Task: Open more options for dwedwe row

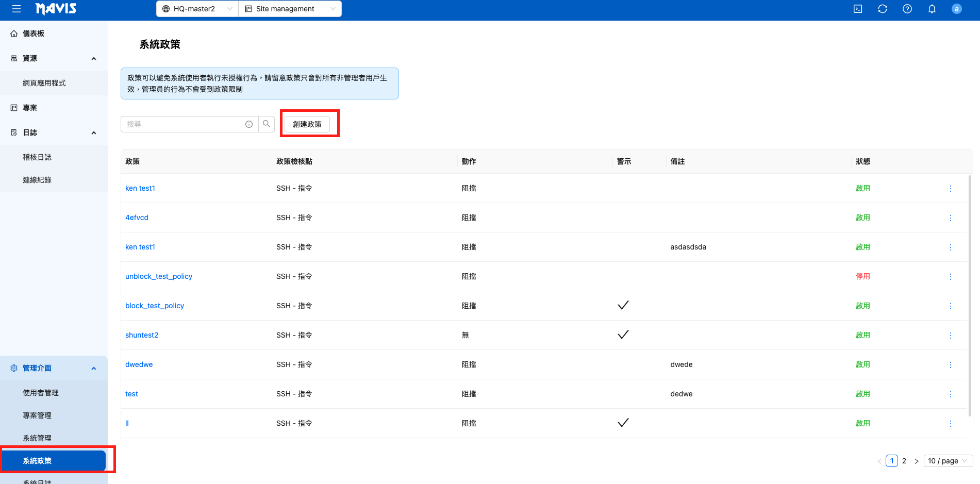Action: pyautogui.click(x=951, y=365)
